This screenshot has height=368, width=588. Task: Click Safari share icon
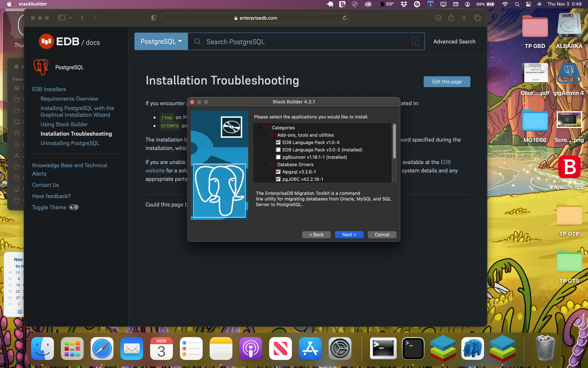[451, 18]
